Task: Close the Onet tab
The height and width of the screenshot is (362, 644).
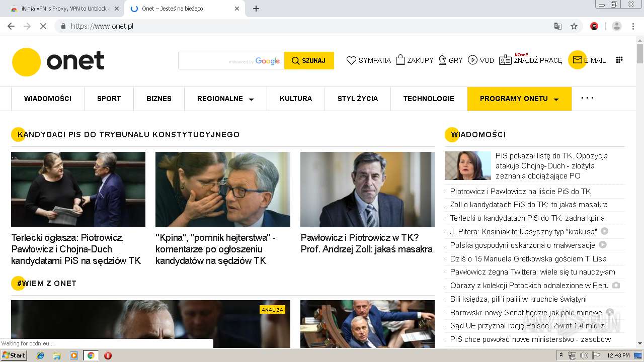Action: [237, 9]
